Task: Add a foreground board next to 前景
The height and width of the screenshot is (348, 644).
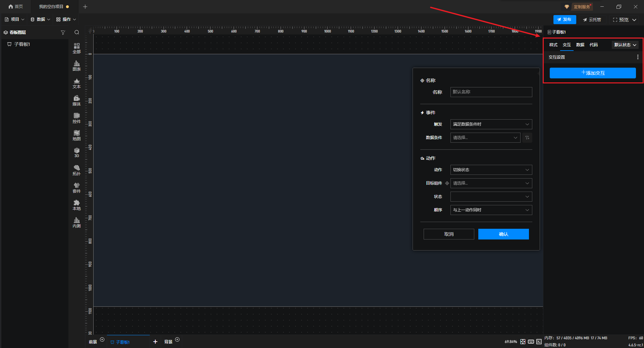Action: (x=102, y=340)
